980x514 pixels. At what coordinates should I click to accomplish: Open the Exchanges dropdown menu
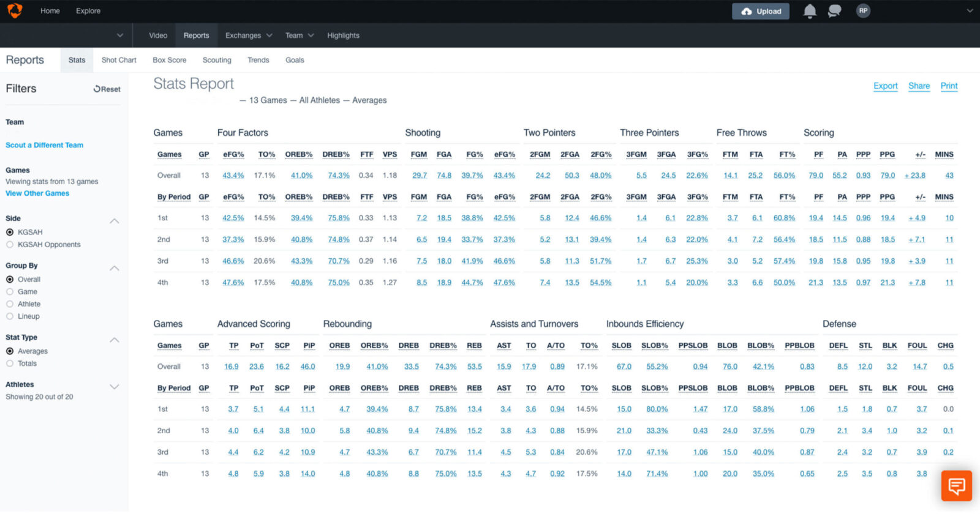pyautogui.click(x=248, y=35)
